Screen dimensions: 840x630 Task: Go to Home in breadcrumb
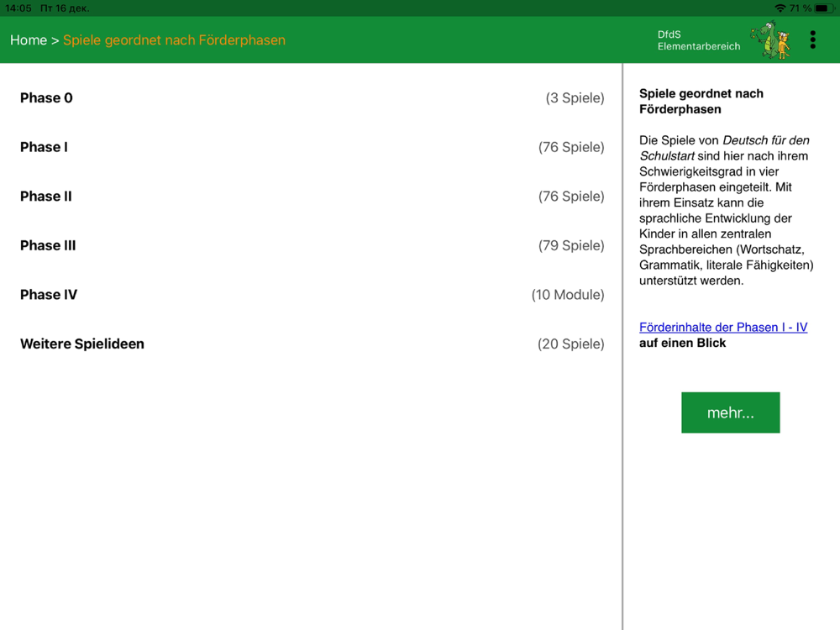pos(29,40)
